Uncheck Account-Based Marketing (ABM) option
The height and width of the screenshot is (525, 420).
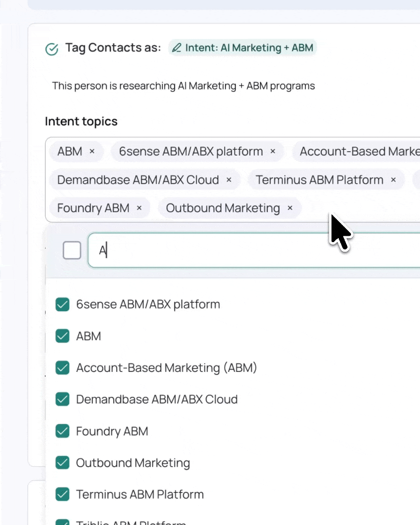click(x=63, y=367)
